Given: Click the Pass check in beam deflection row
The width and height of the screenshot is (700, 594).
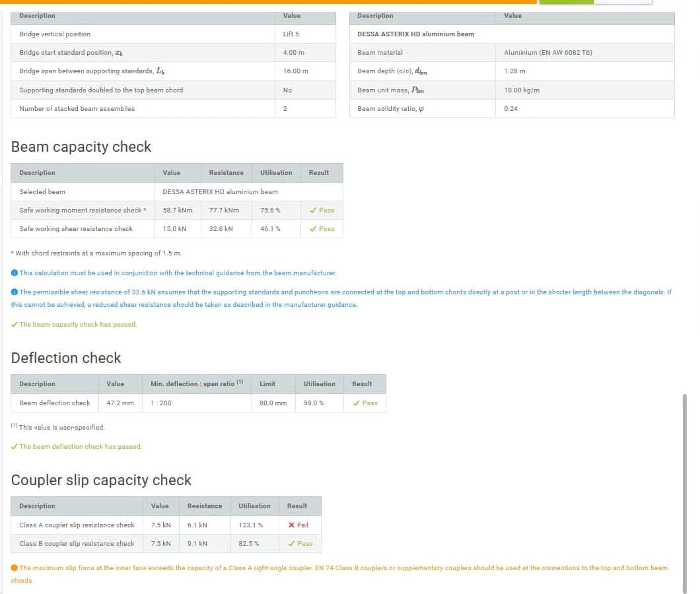Looking at the screenshot, I should point(356,403).
